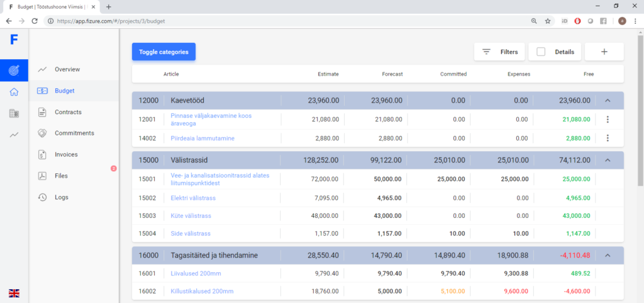The height and width of the screenshot is (303, 644).
Task: Open the Killustikalused 200mm article
Action: coord(202,292)
